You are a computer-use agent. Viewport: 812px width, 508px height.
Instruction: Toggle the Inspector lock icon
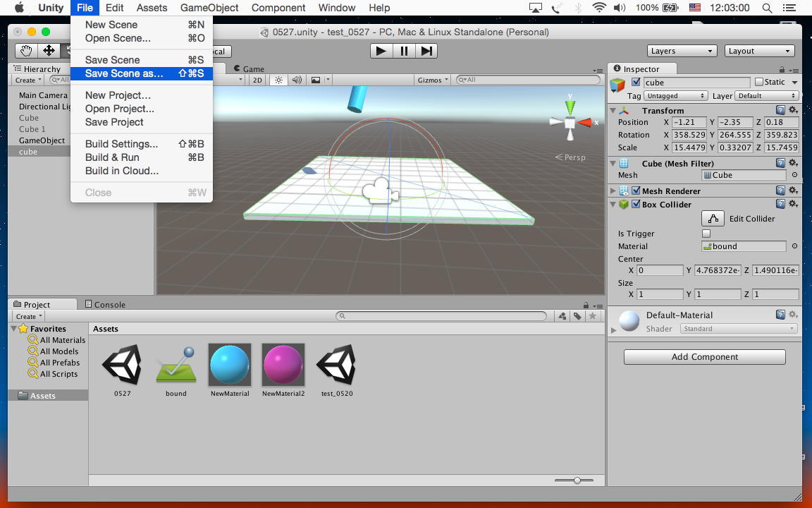coord(782,69)
